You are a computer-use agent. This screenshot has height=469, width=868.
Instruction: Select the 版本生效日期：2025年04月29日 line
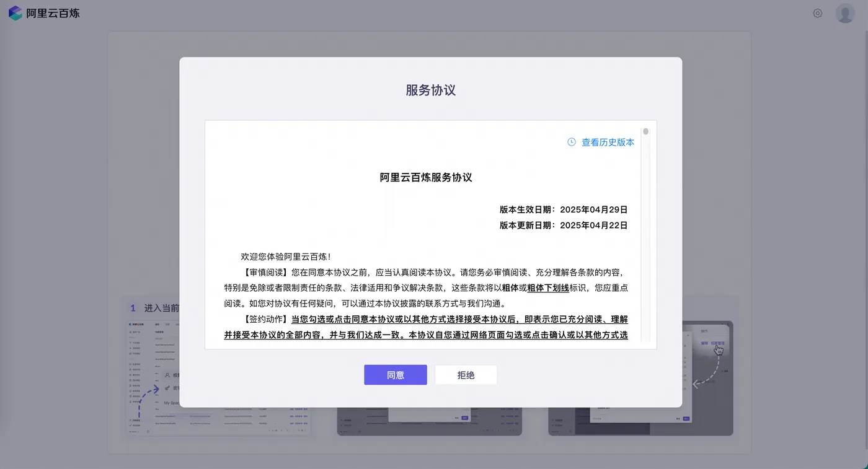pyautogui.click(x=564, y=209)
